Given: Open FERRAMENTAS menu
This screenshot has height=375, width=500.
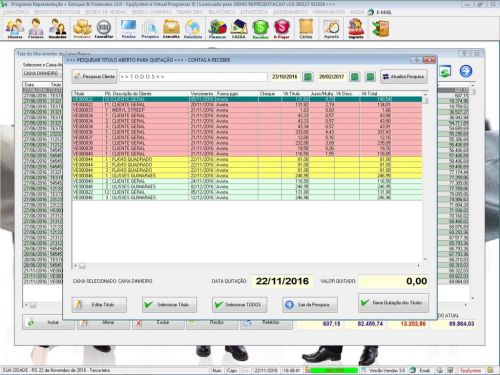Looking at the screenshot, I should [329, 12].
